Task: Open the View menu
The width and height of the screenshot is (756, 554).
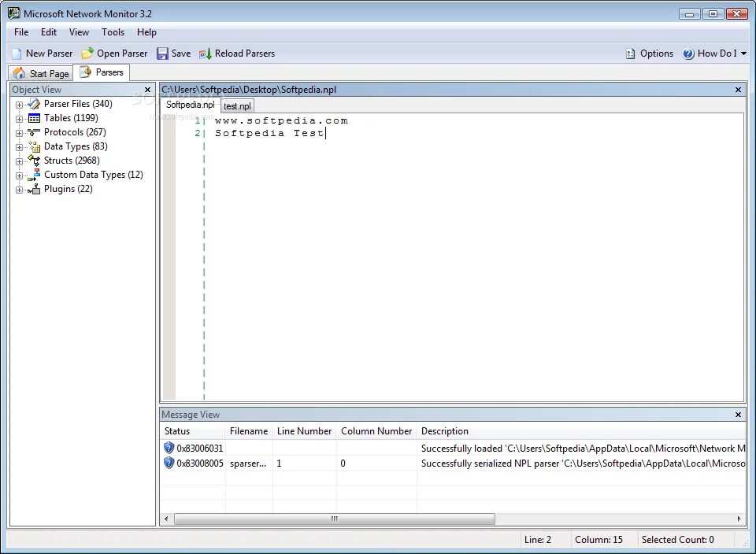Action: pyautogui.click(x=79, y=32)
